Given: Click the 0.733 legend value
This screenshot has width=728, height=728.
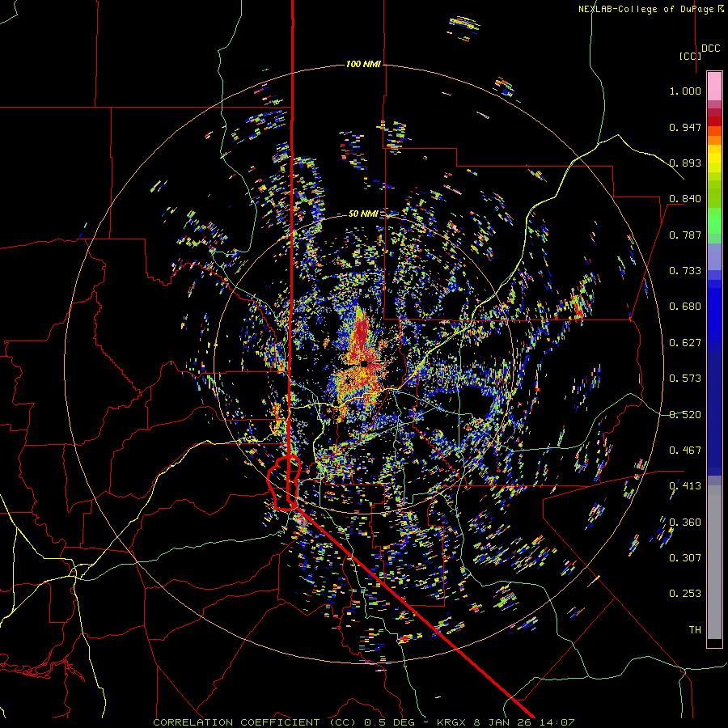Looking at the screenshot, I should tap(685, 271).
